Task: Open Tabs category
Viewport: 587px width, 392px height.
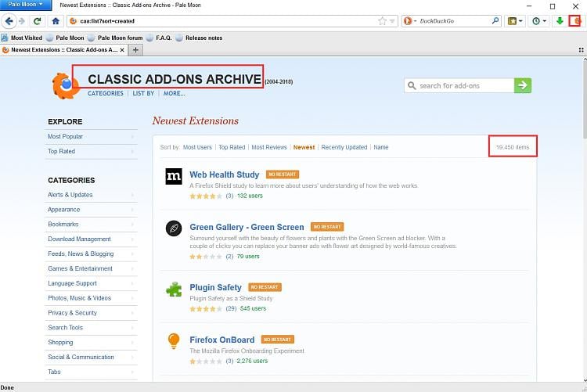Action: [91, 372]
